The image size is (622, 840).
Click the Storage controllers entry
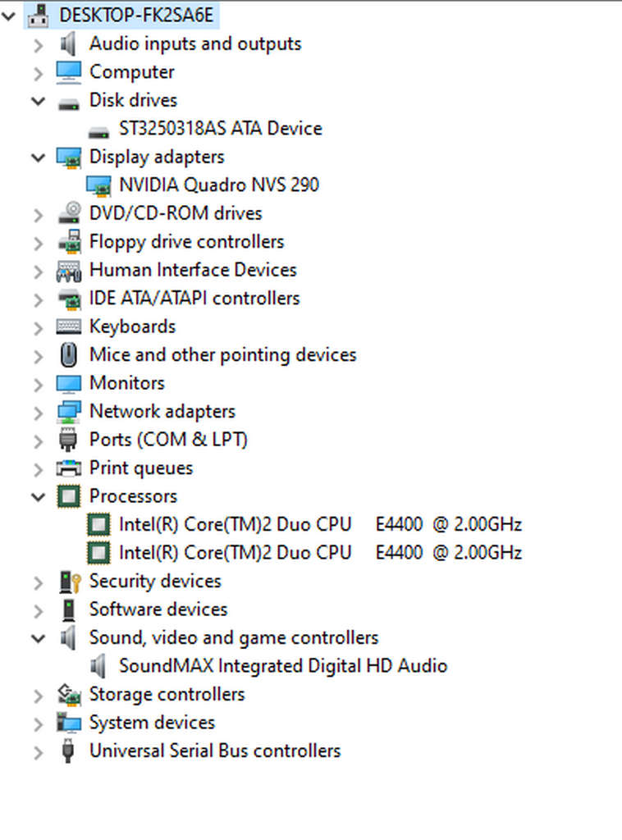[x=167, y=694]
